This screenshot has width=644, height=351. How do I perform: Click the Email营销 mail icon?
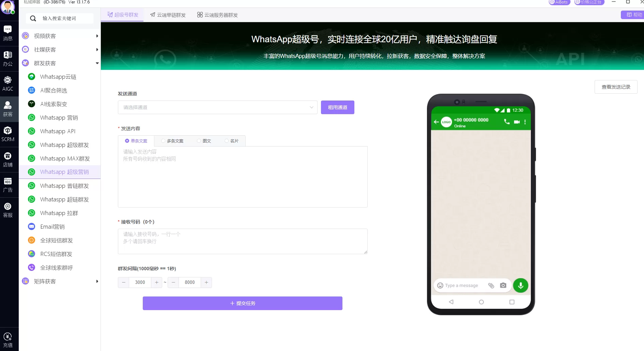coord(32,227)
